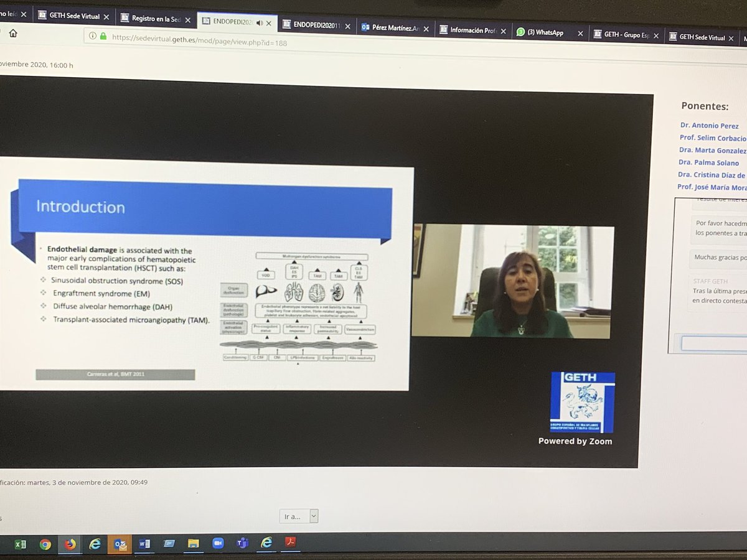747x560 pixels.
Task: Click the 'Powered by Zoom' text
Action: pyautogui.click(x=575, y=441)
